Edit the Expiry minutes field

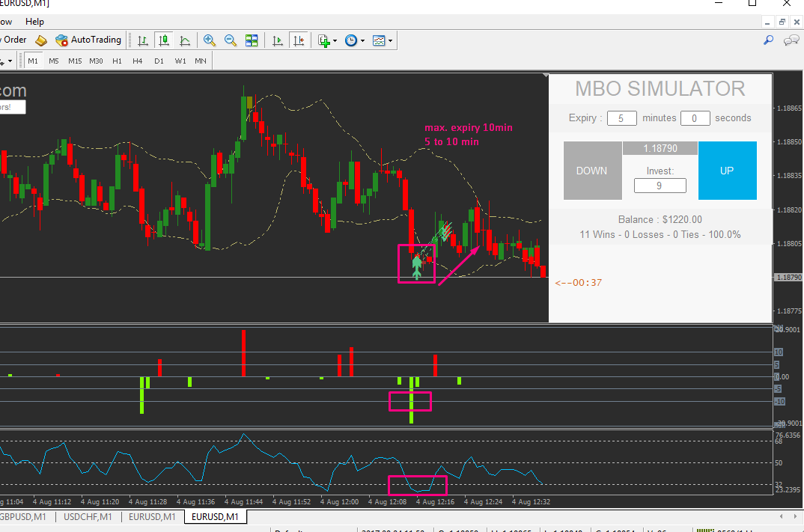621,118
